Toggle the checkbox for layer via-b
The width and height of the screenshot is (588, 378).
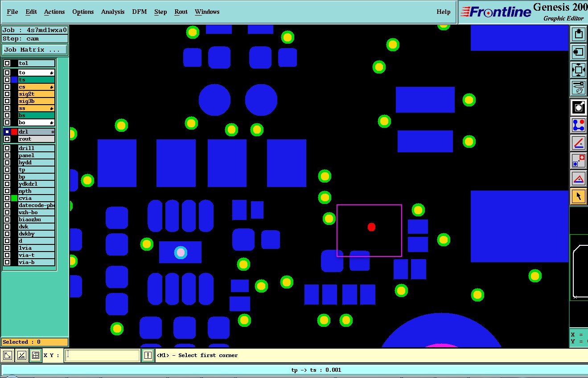click(7, 262)
